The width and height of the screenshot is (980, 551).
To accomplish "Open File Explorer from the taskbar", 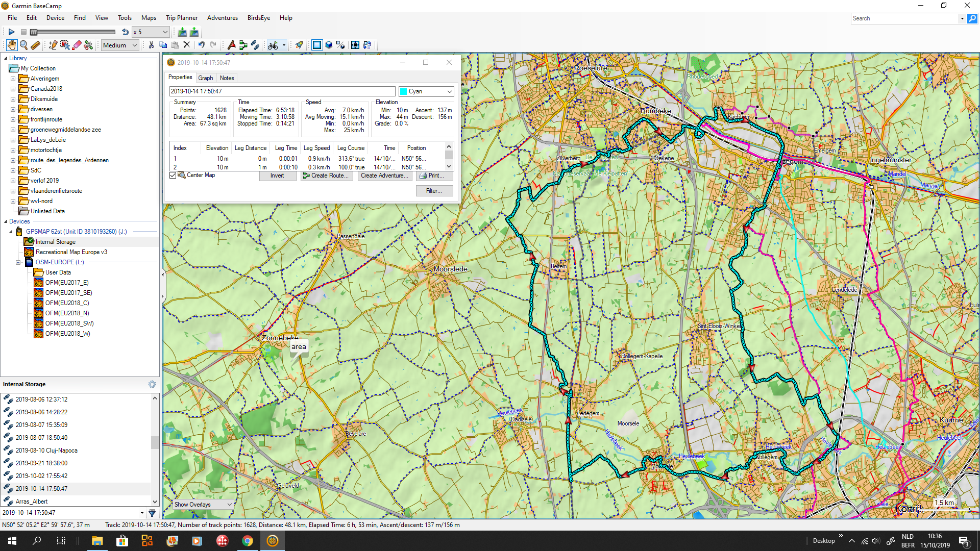I will tap(97, 541).
